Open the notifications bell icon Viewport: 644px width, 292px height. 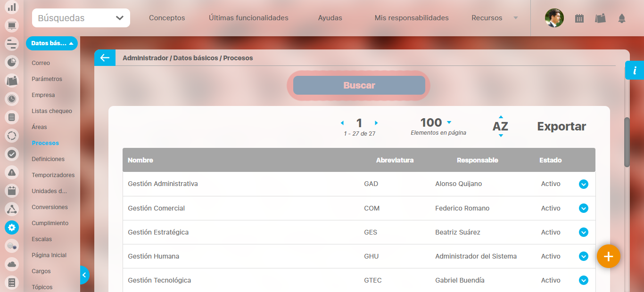tap(621, 18)
